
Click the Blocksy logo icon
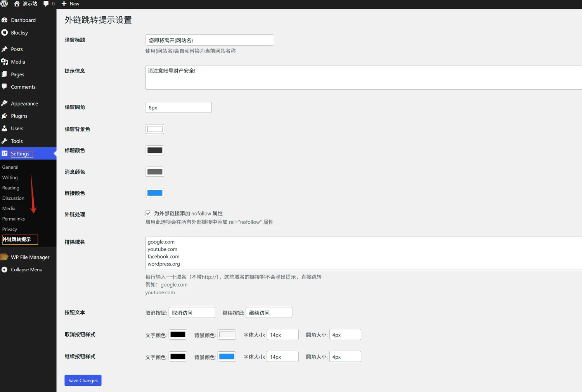coord(5,33)
